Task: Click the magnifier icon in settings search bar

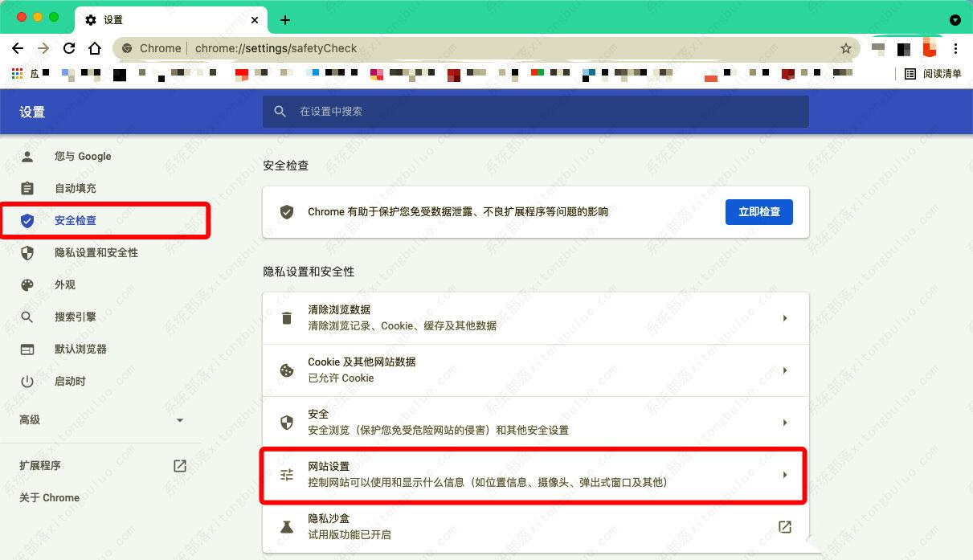Action: click(x=280, y=112)
